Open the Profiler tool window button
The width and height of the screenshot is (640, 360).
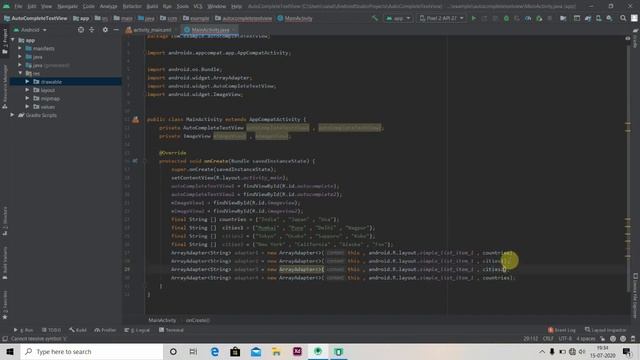tap(105, 330)
